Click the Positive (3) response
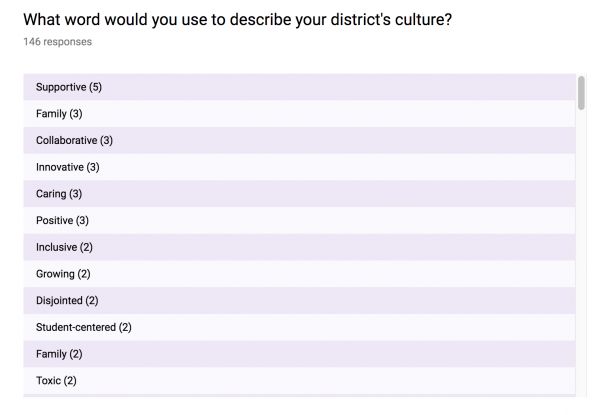The width and height of the screenshot is (600, 415). pos(299,221)
